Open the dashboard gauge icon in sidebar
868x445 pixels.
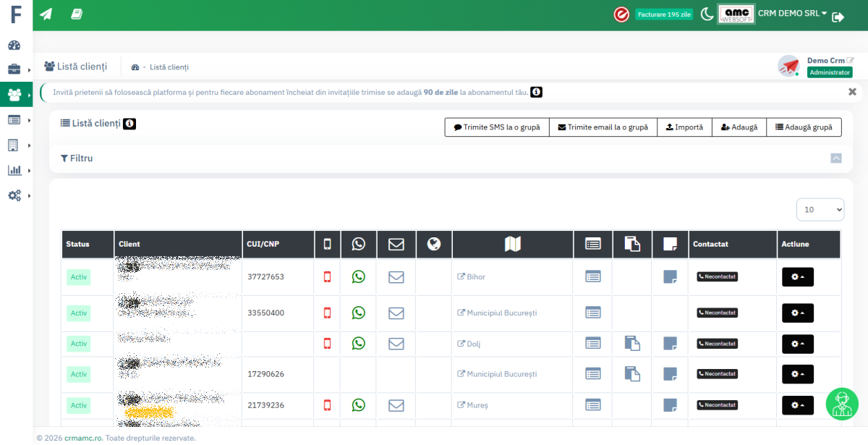pyautogui.click(x=14, y=45)
